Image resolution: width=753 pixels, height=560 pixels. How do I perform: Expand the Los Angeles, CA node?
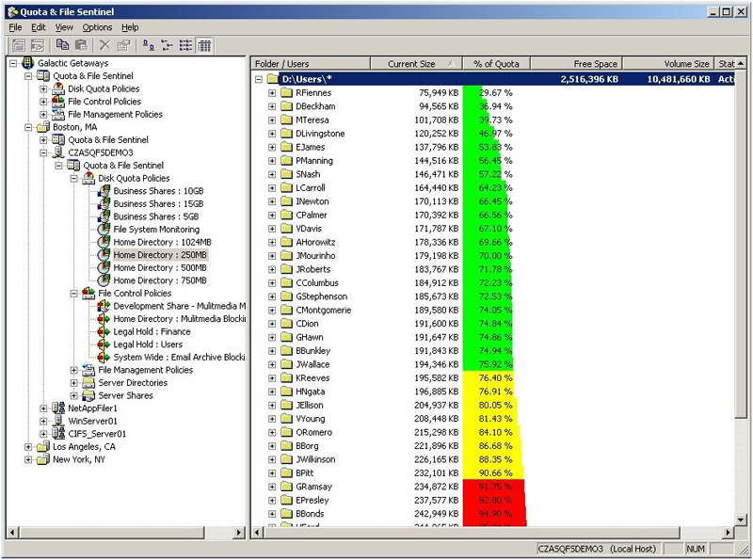coord(28,447)
